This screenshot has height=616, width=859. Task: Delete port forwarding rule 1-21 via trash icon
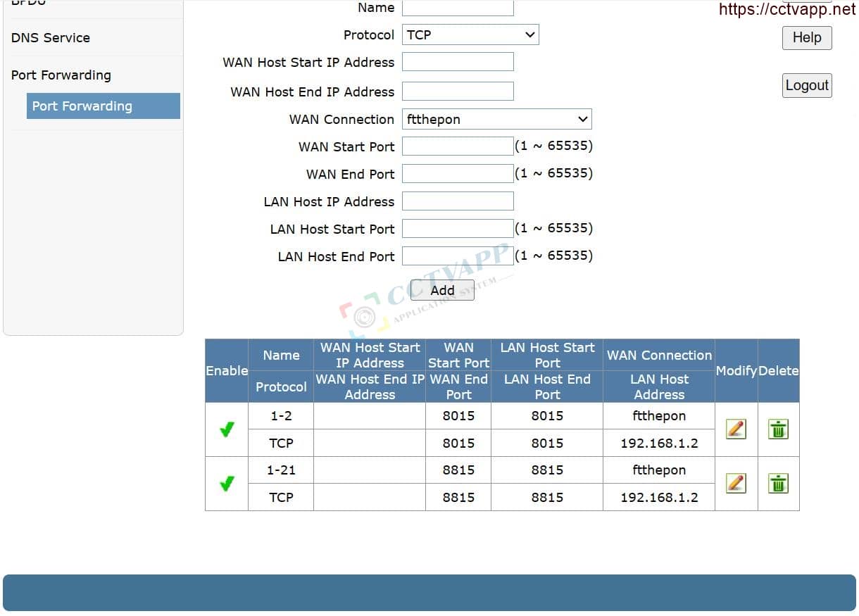pyautogui.click(x=777, y=483)
